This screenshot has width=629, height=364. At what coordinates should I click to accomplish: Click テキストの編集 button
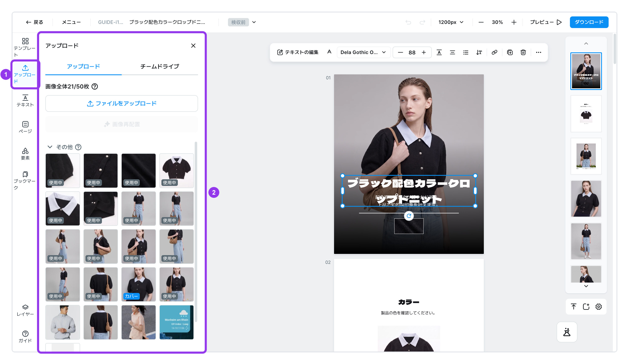(297, 52)
